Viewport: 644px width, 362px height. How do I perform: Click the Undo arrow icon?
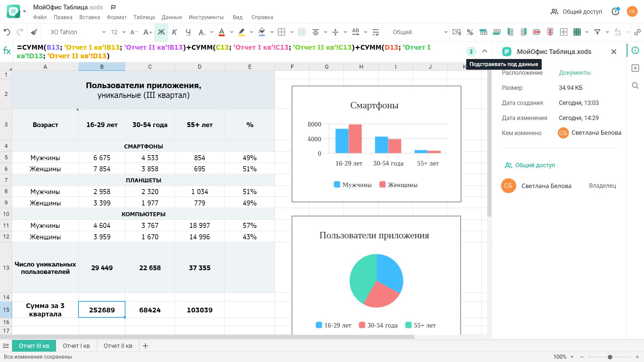click(7, 32)
